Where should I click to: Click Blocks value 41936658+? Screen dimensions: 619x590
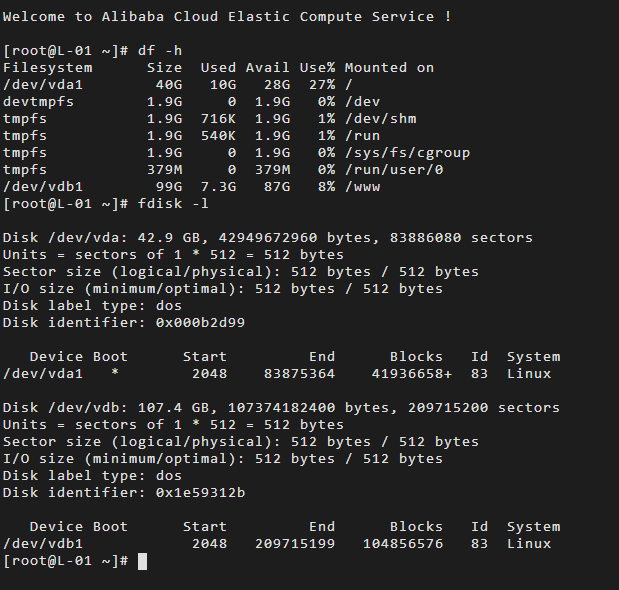[x=412, y=374]
